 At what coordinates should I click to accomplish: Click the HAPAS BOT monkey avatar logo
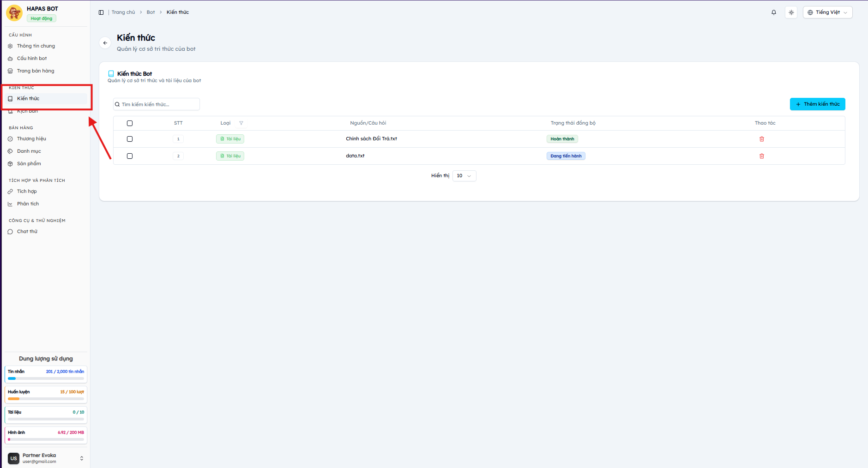click(14, 13)
